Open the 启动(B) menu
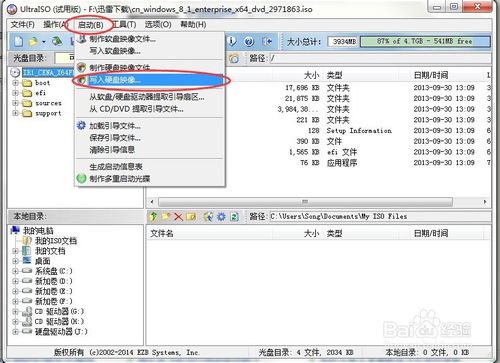The height and width of the screenshot is (363, 500). (x=90, y=25)
